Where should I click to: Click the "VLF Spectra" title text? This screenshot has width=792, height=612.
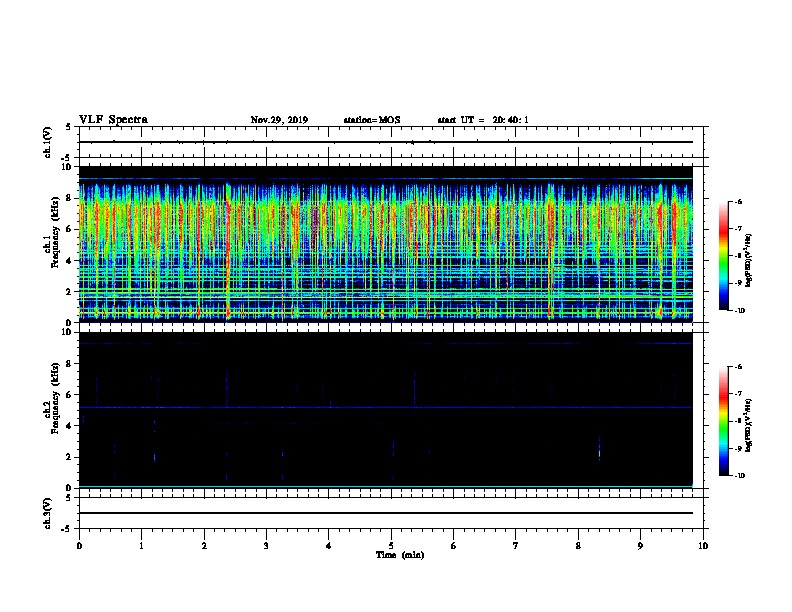pyautogui.click(x=113, y=119)
